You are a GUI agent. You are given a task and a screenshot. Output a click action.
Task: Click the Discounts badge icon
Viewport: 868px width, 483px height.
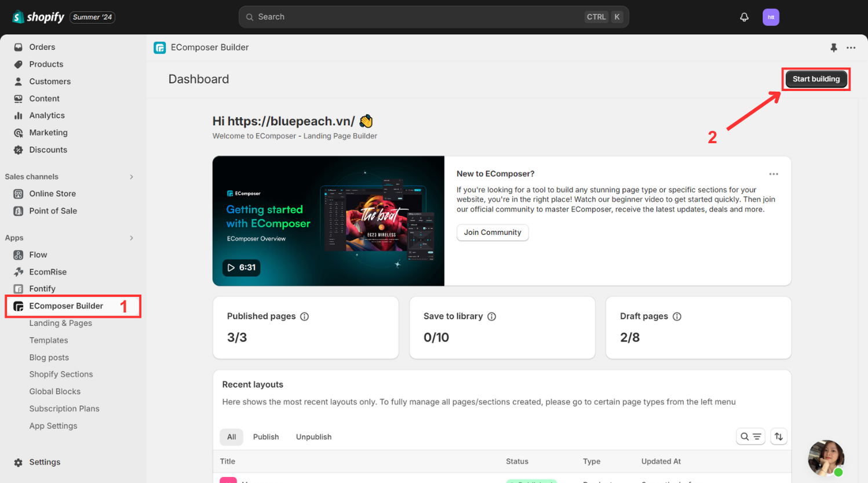click(x=19, y=150)
